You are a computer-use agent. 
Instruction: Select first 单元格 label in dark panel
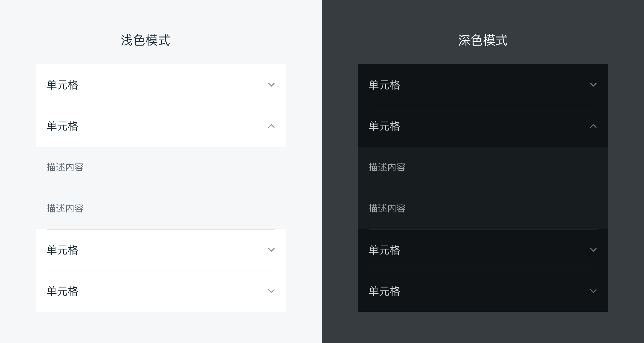point(384,85)
